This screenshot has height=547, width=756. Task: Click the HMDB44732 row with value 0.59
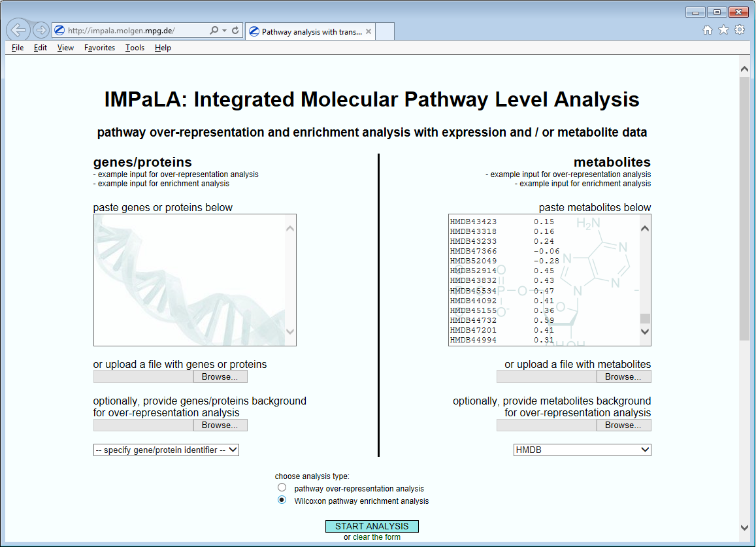click(502, 320)
